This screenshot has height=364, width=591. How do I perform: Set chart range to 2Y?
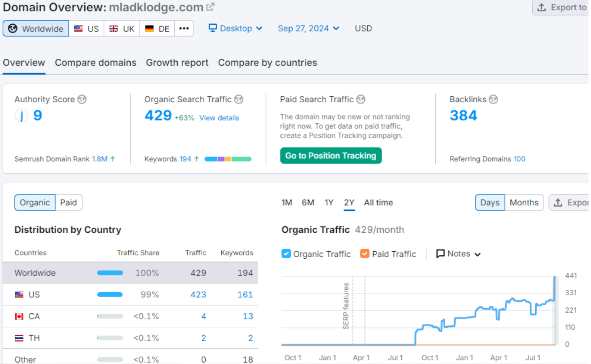[349, 203]
